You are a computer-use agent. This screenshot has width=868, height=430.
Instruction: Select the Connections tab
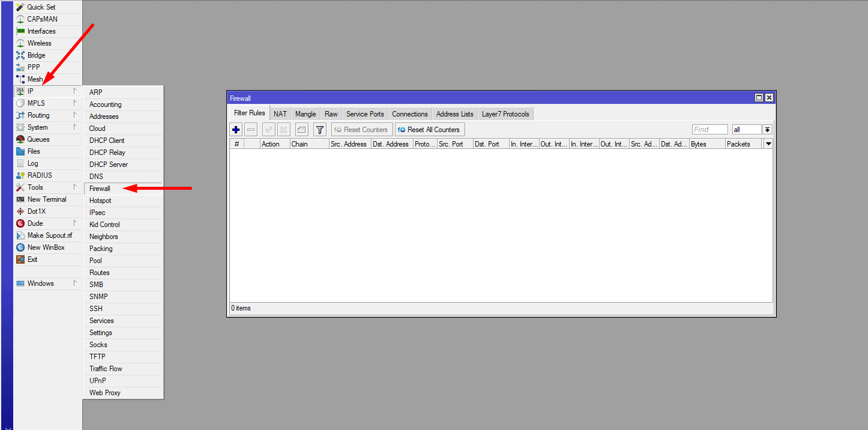click(410, 114)
